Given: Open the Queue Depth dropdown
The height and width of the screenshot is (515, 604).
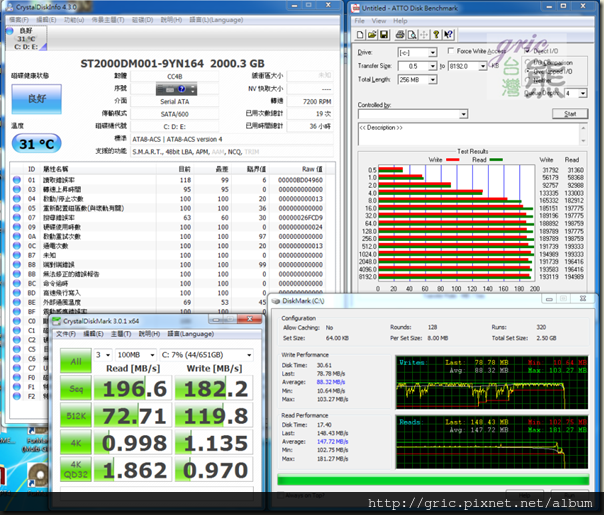Looking at the screenshot, I should pos(583,93).
